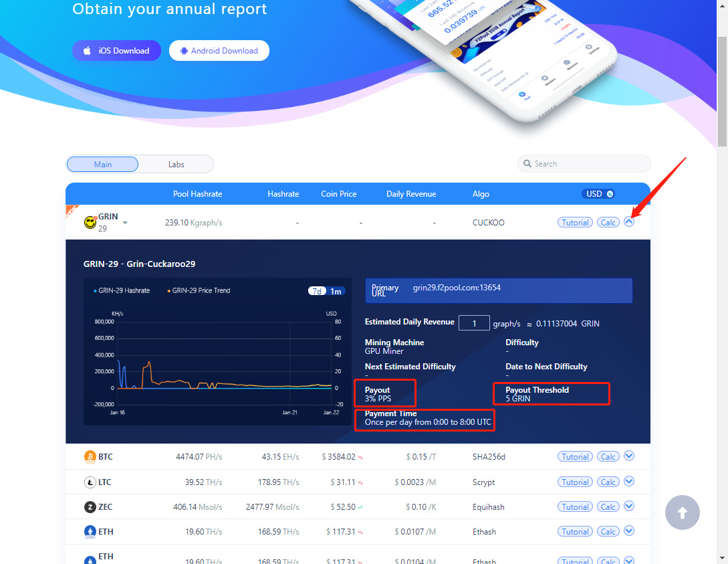Open the LTC Tutorial link
Image resolution: width=728 pixels, height=564 pixels.
click(x=575, y=482)
